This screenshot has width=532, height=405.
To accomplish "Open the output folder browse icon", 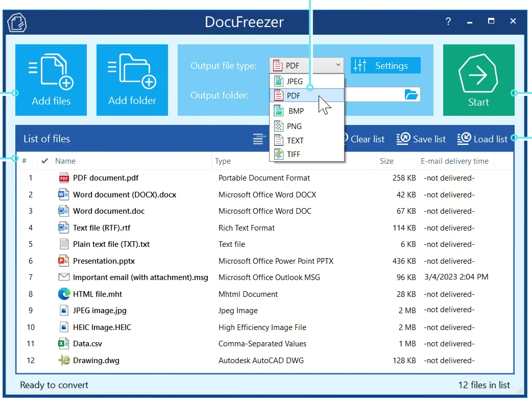I will pos(411,94).
